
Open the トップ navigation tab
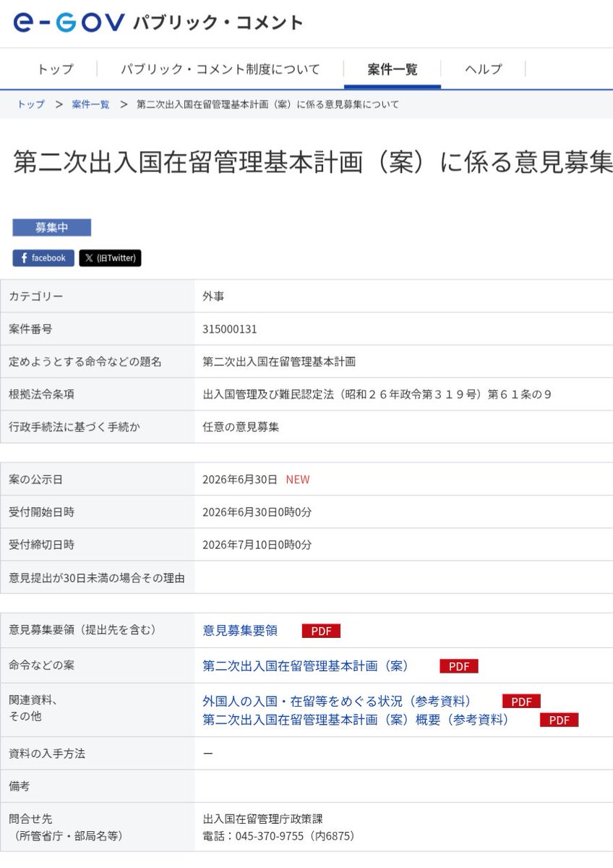click(x=55, y=69)
